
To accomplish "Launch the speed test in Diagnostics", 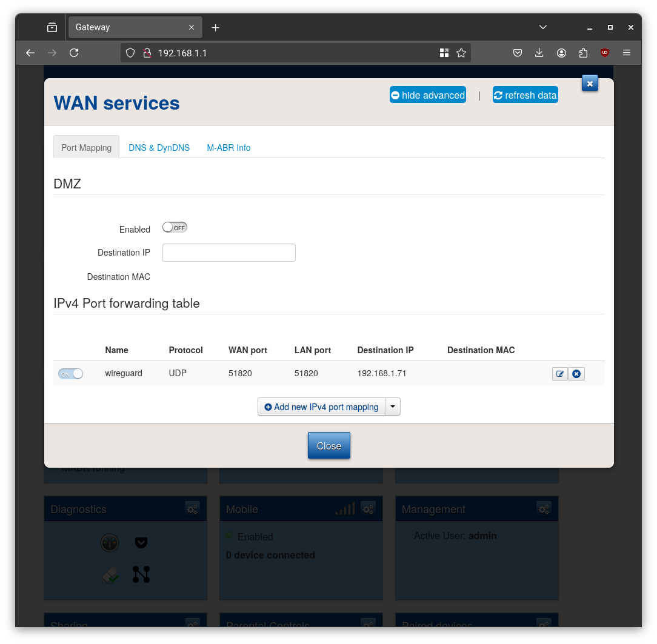I will tap(110, 542).
